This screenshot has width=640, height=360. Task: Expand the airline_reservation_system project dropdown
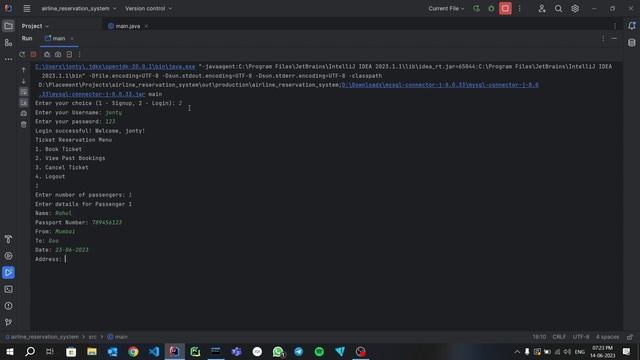79,9
